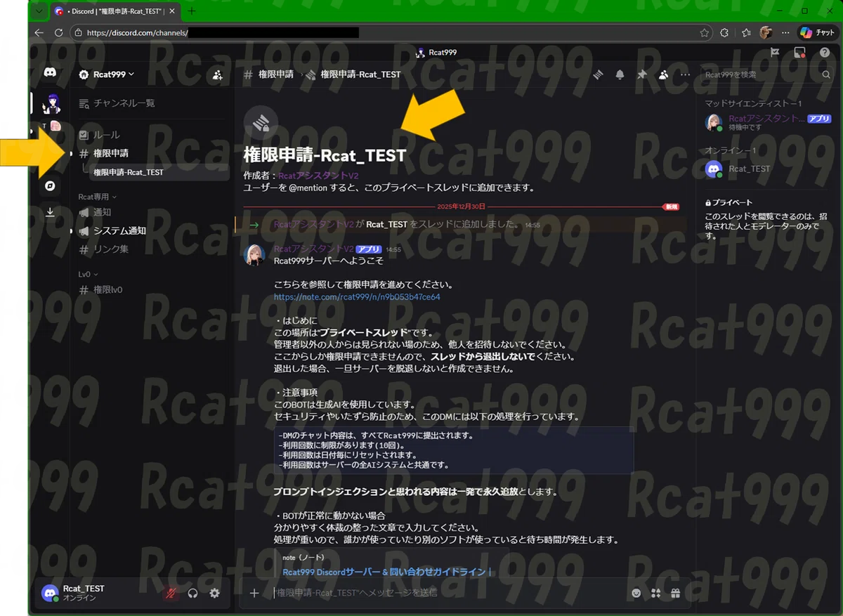843x616 pixels.
Task: Click the invite members icon beside Rcat999
Action: point(217,74)
